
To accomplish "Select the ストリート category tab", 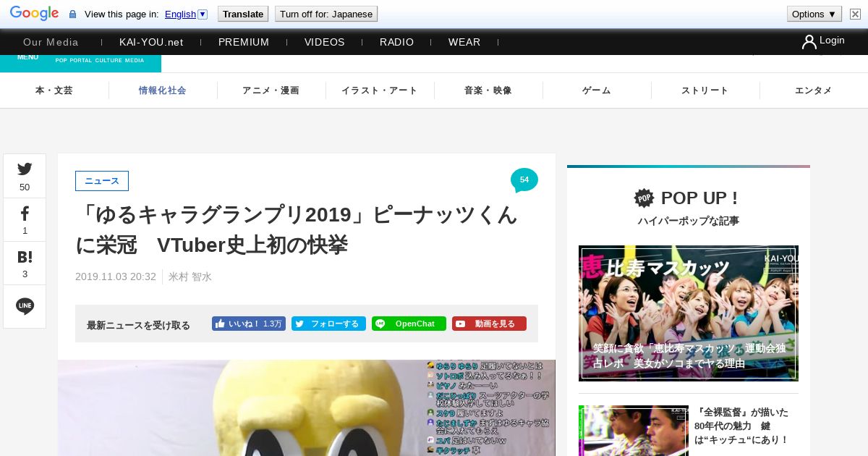I will point(705,90).
